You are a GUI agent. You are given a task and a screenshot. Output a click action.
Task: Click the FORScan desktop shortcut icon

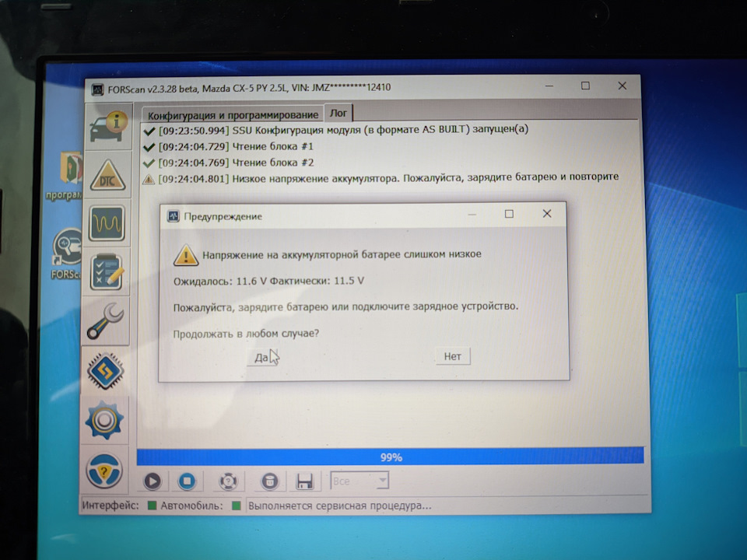[67, 247]
